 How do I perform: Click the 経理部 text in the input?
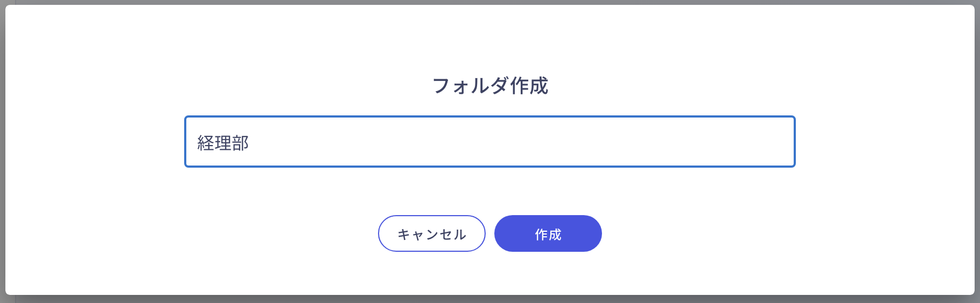tap(223, 143)
